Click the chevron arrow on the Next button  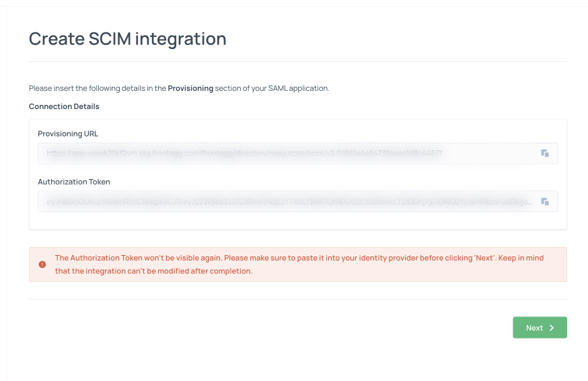click(552, 328)
